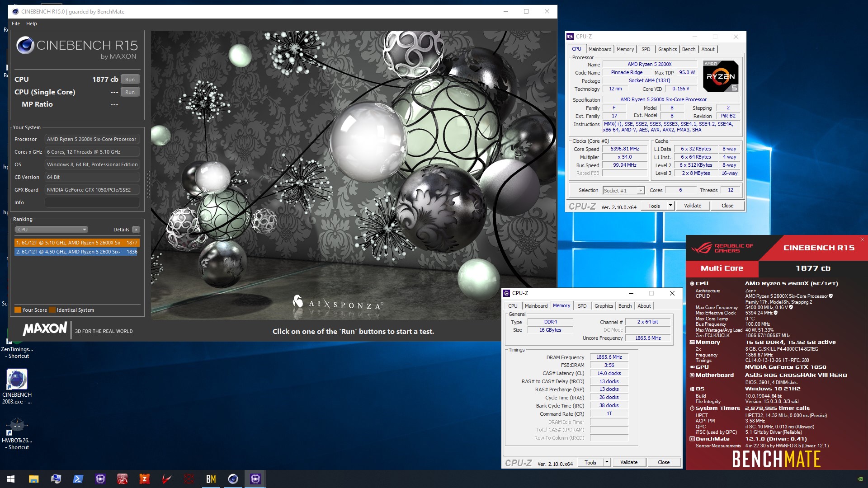Open the Windows Start menu
This screenshot has height=488, width=868.
11,479
